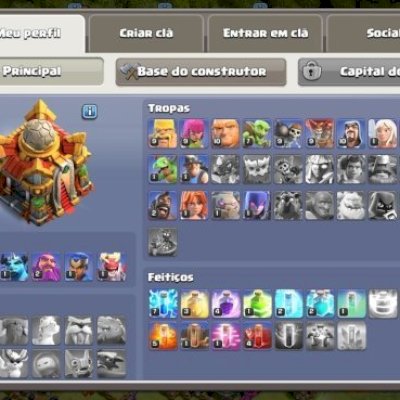Screen dimensions: 400x400
Task: Tap the purple-bearded Grand Warden hero icon
Action: pyautogui.click(x=46, y=267)
